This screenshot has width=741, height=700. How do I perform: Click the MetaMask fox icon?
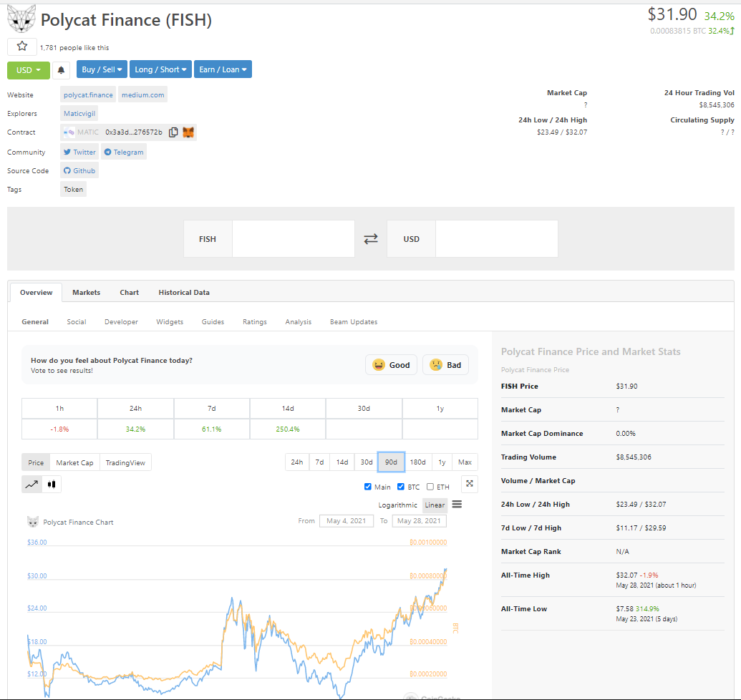188,132
